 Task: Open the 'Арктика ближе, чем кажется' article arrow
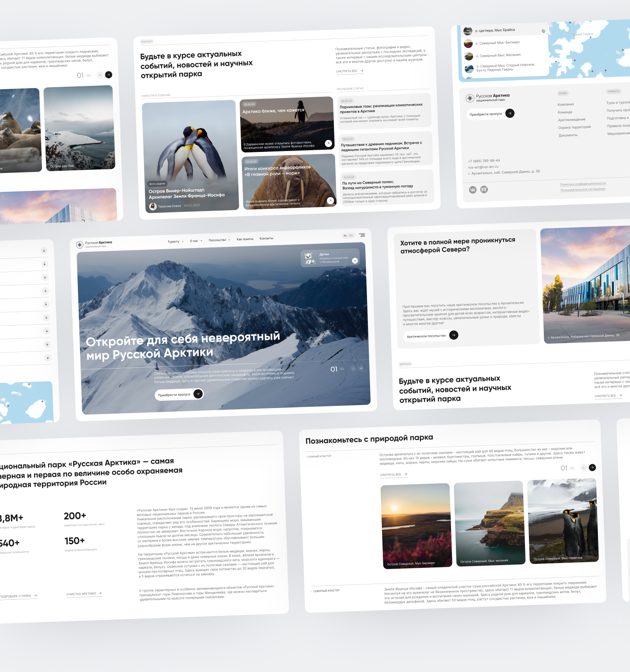coord(328,143)
